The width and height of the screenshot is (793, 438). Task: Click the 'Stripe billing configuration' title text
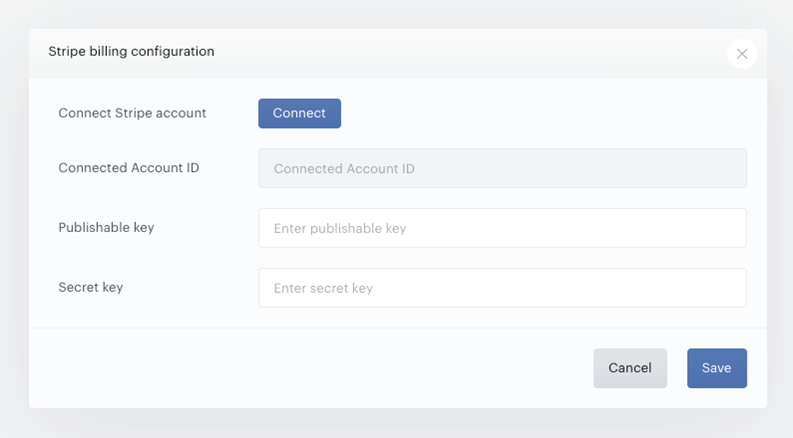click(x=131, y=52)
